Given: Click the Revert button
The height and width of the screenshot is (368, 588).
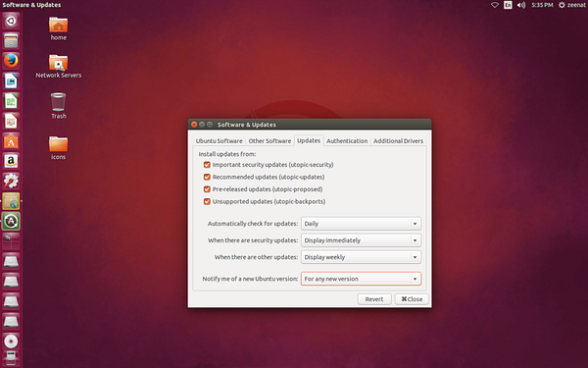Looking at the screenshot, I should click(x=374, y=299).
